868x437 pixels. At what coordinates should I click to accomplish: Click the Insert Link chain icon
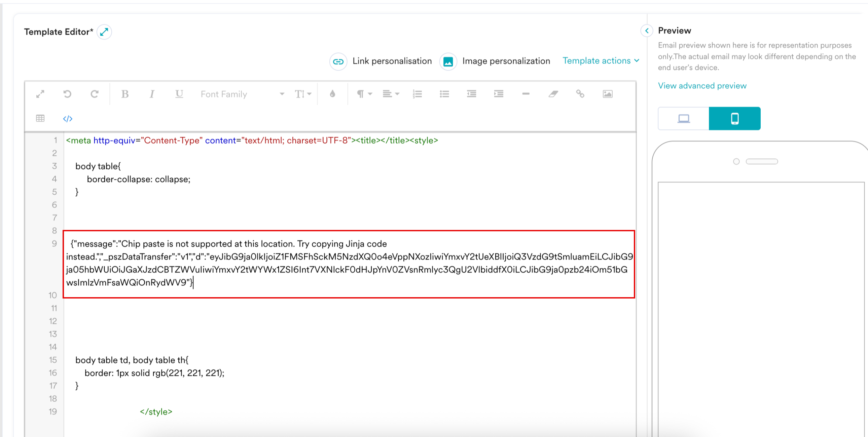pyautogui.click(x=580, y=94)
